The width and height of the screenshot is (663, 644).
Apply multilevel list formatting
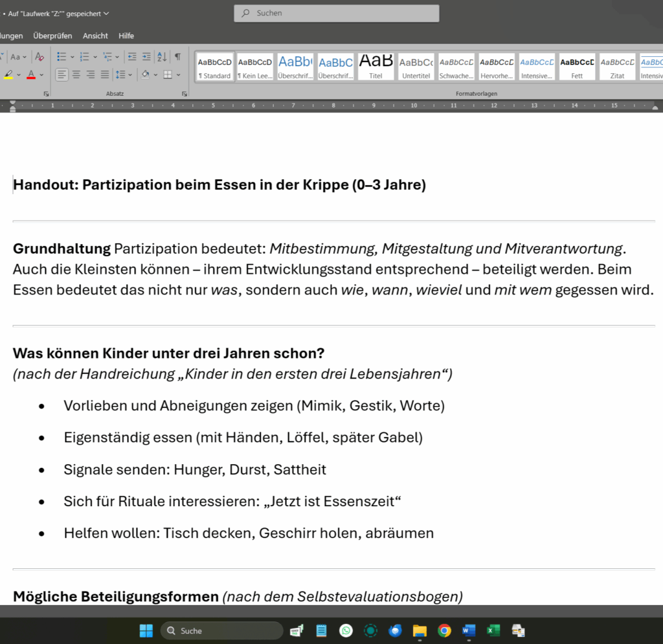coord(107,56)
